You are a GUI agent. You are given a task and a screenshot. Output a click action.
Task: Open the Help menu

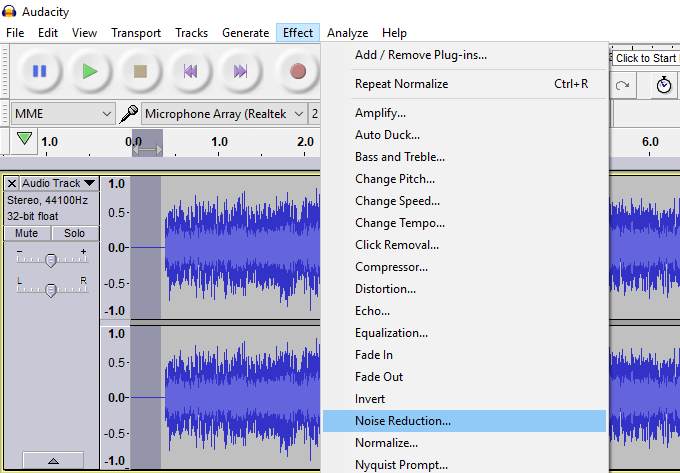[x=394, y=33]
